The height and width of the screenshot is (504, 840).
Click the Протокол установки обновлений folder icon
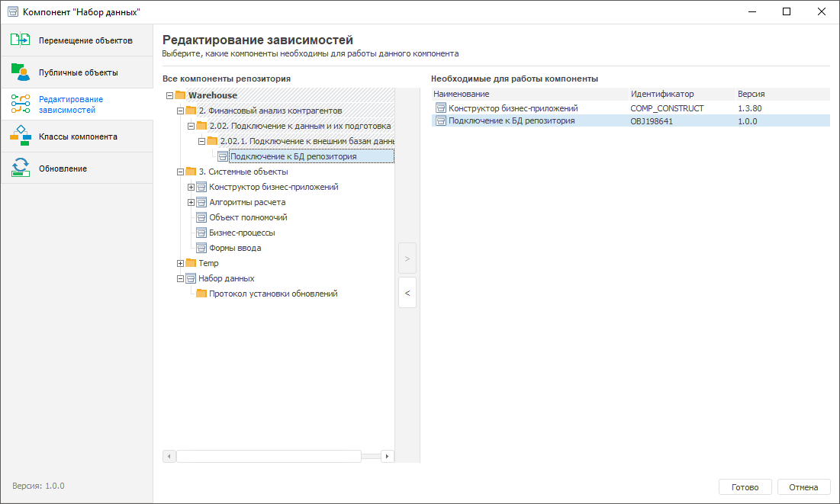point(201,294)
